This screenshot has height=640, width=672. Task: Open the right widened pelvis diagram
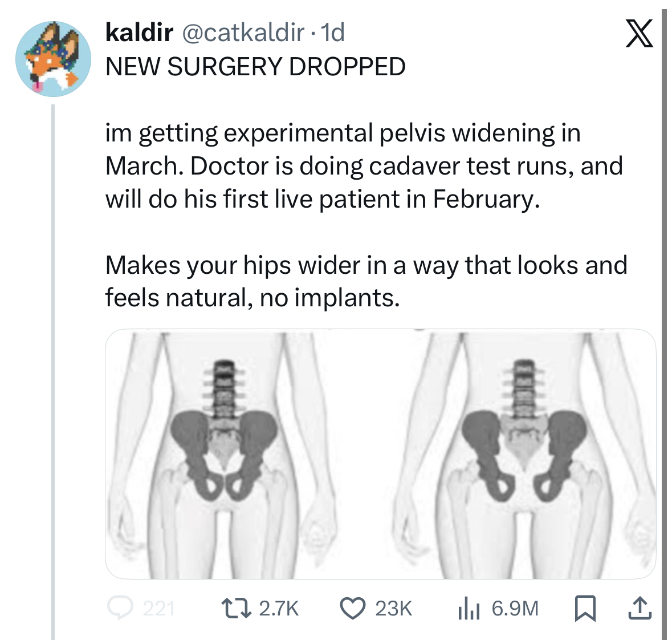(x=524, y=453)
